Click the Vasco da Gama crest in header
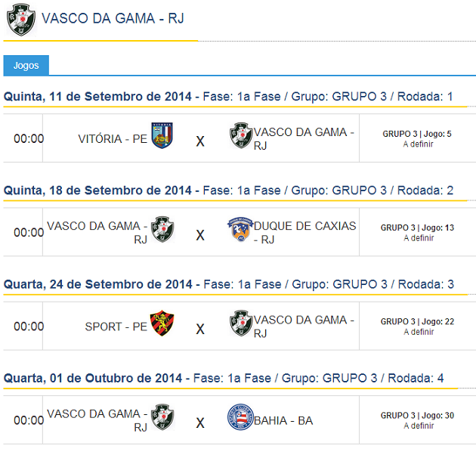Screen dimensions: 476x449 [20, 20]
